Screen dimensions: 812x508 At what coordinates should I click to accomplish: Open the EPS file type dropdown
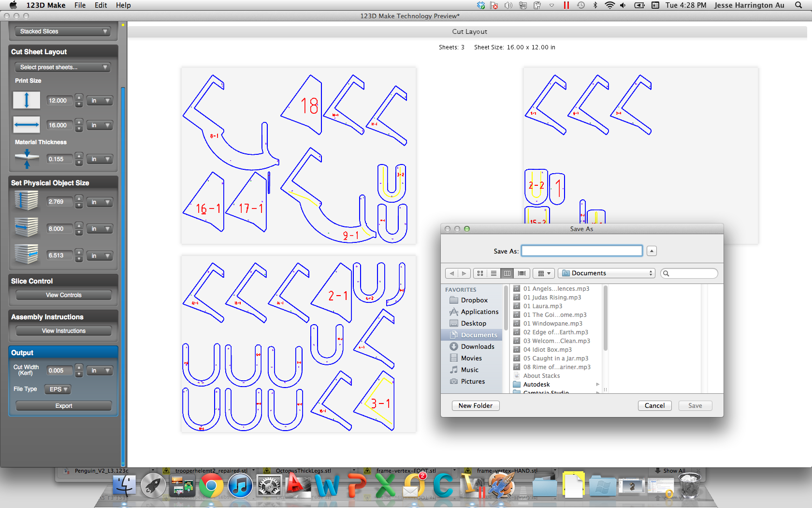click(x=58, y=389)
